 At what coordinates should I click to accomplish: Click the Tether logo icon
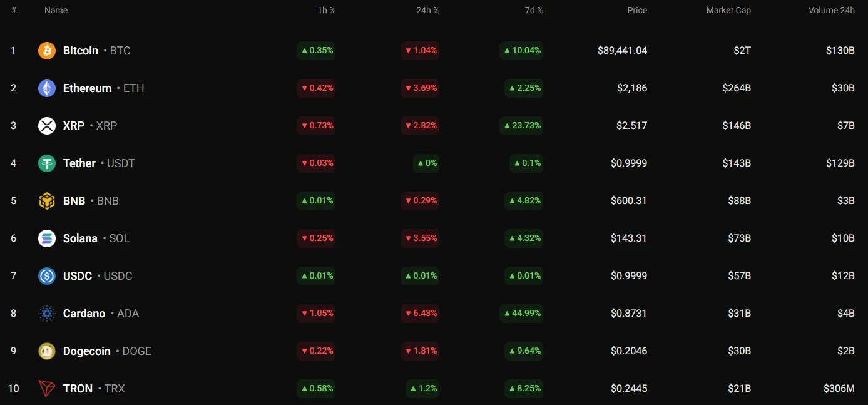47,163
